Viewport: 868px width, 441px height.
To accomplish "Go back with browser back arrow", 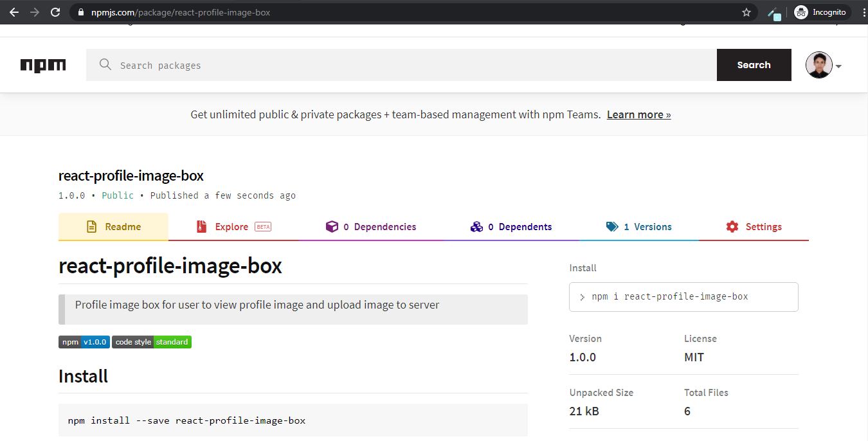I will pos(14,12).
